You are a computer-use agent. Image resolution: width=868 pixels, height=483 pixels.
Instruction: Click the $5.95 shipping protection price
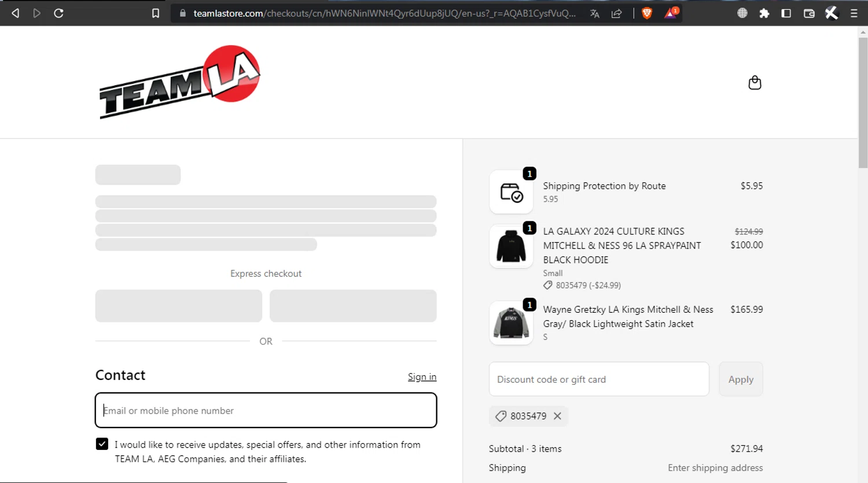(752, 186)
